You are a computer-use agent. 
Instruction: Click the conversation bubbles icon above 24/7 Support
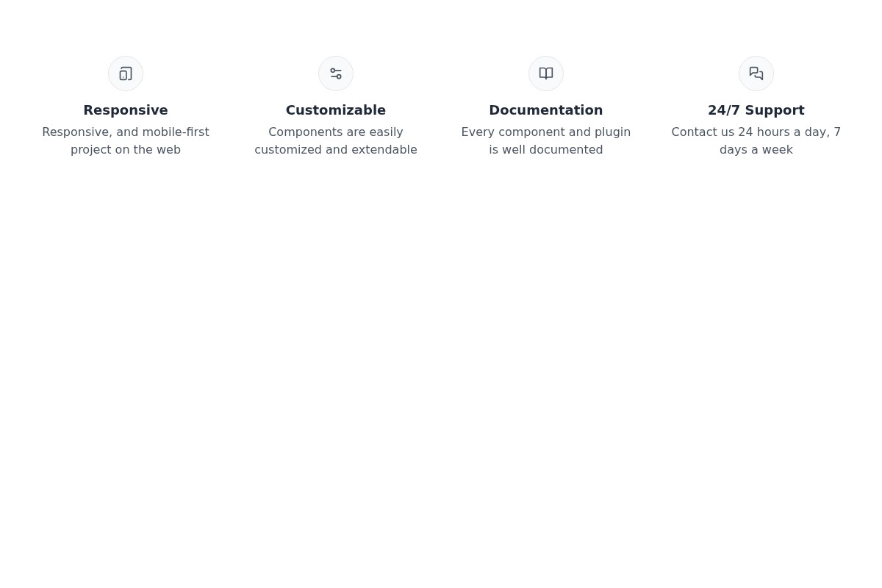click(756, 73)
